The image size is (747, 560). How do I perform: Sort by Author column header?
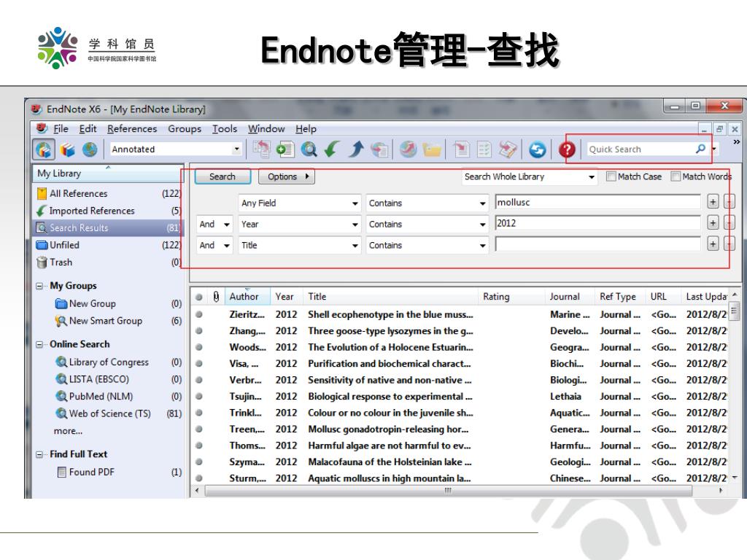pyautogui.click(x=247, y=296)
